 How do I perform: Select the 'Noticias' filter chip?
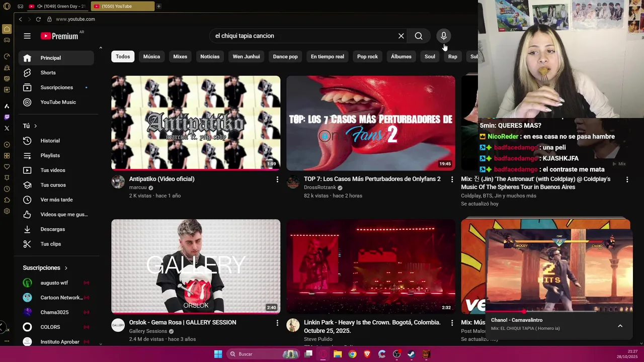click(210, 56)
